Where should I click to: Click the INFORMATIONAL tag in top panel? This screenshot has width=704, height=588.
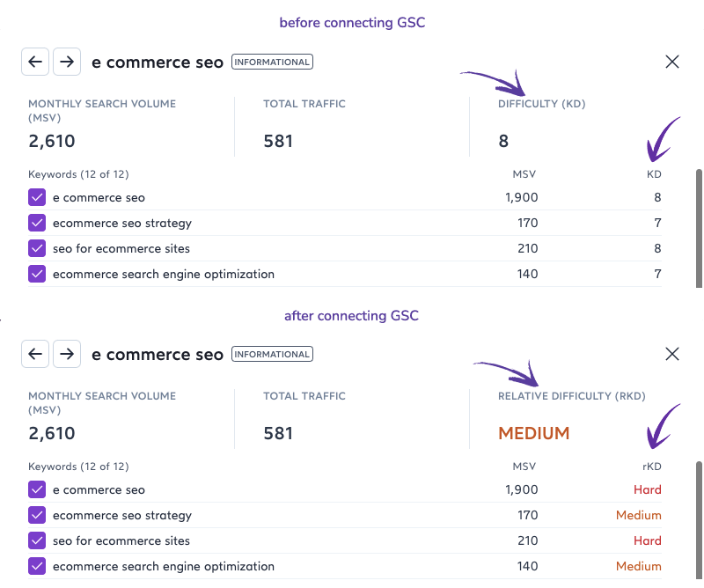pyautogui.click(x=272, y=62)
